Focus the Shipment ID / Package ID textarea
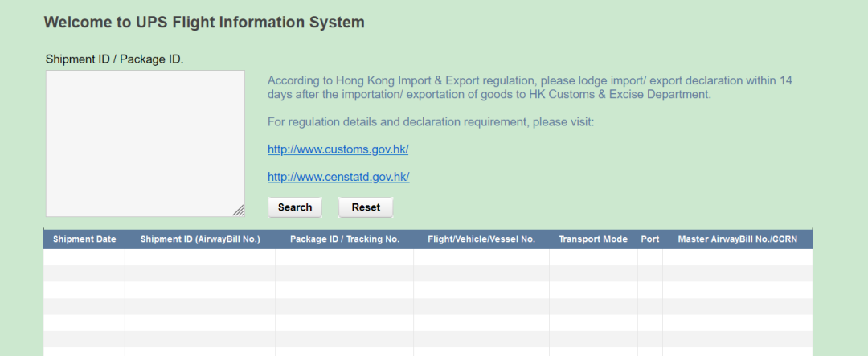Viewport: 868px width, 356px height. pyautogui.click(x=145, y=143)
